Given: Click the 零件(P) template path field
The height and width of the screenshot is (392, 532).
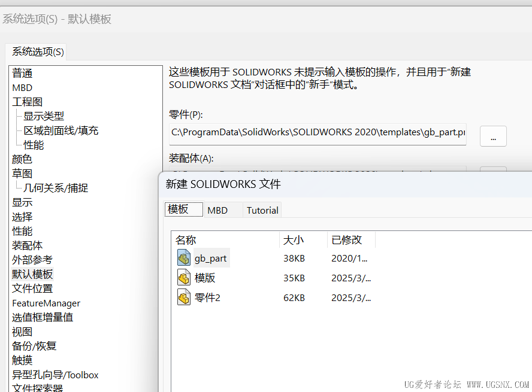Looking at the screenshot, I should [318, 134].
